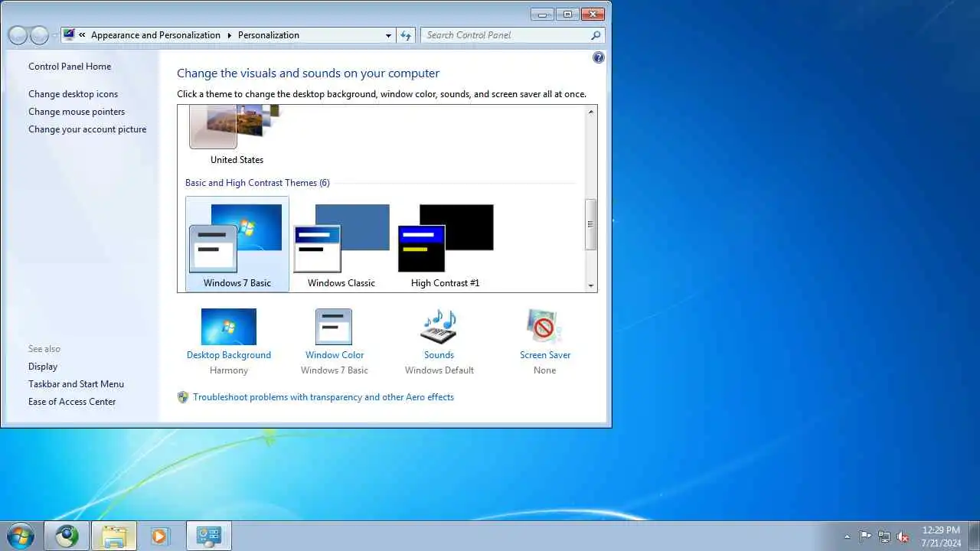Click the shield icon beside Troubleshoot link

(x=183, y=397)
